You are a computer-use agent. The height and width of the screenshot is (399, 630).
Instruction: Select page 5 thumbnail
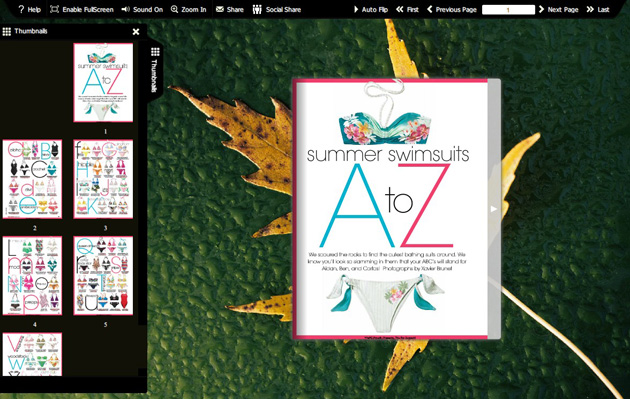pos(103,275)
